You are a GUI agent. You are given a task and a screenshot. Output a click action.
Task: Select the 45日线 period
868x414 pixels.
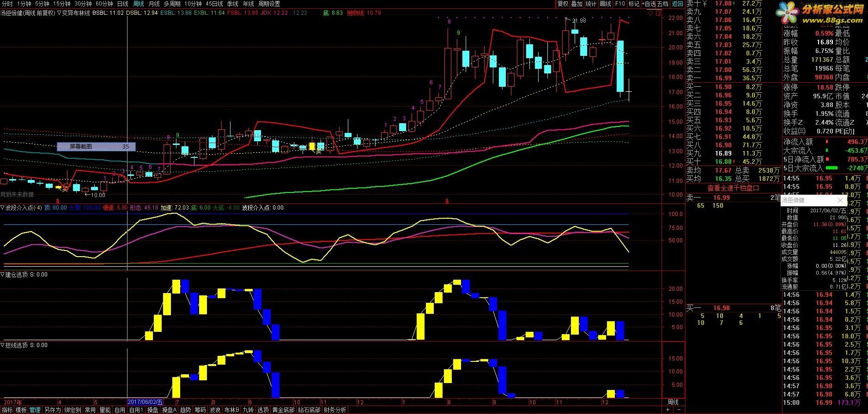[x=214, y=4]
